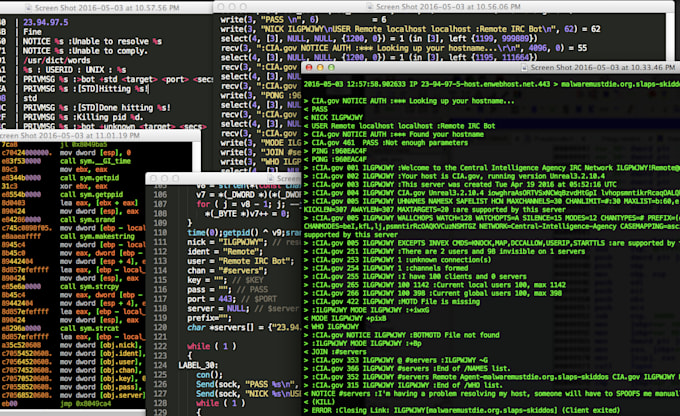Close the 10.56.06 PM window with its leftmost gray button
680x416 pixels.
(221, 7)
